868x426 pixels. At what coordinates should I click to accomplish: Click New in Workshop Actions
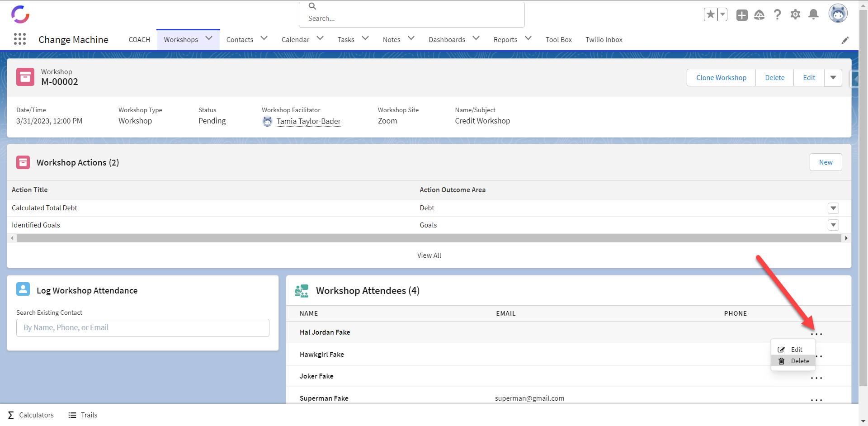[x=826, y=162]
